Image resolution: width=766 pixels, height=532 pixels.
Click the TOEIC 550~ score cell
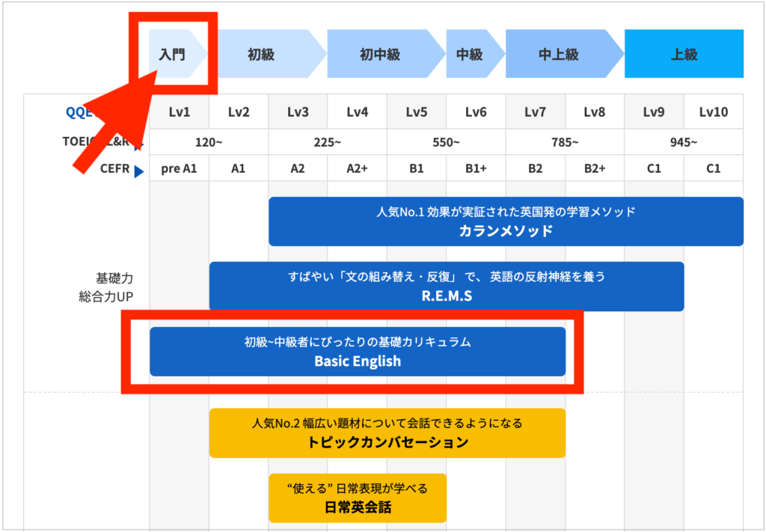point(446,141)
